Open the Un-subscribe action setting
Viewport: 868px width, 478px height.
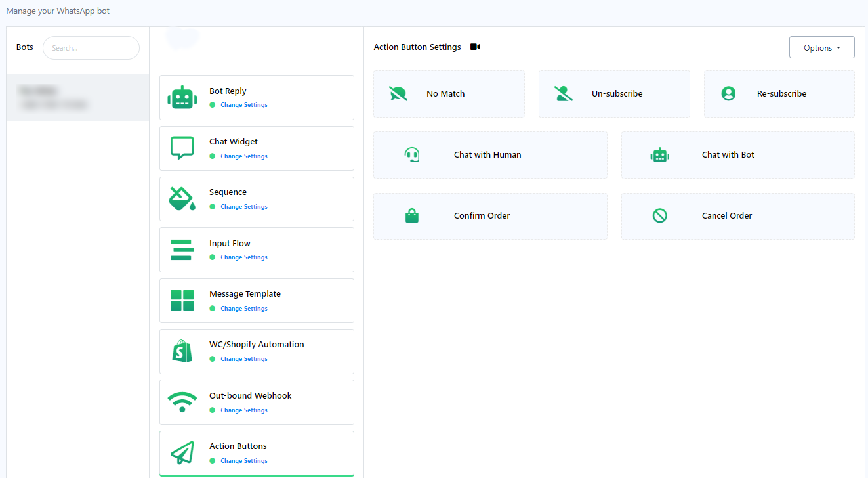(614, 94)
